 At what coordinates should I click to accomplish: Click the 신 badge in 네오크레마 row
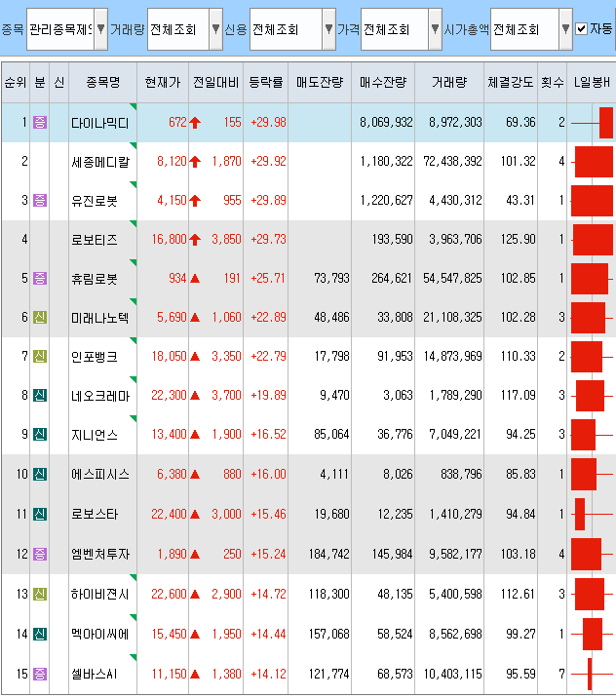tap(40, 395)
